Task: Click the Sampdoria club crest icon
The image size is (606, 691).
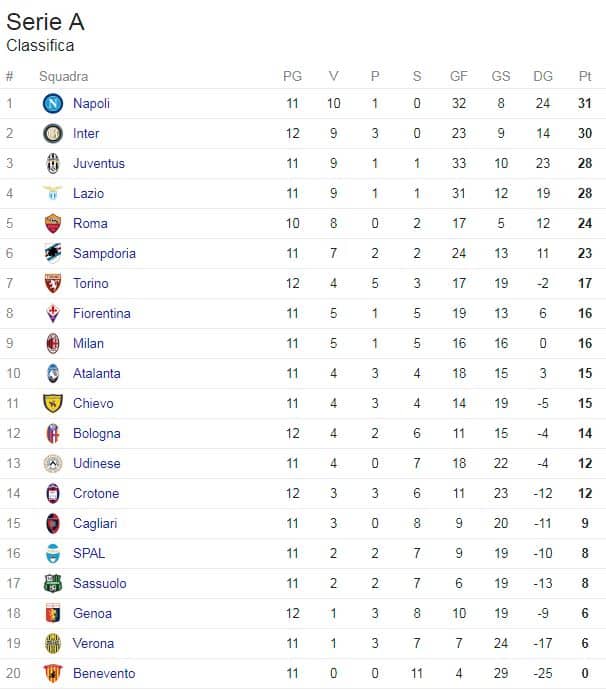Action: [x=53, y=253]
